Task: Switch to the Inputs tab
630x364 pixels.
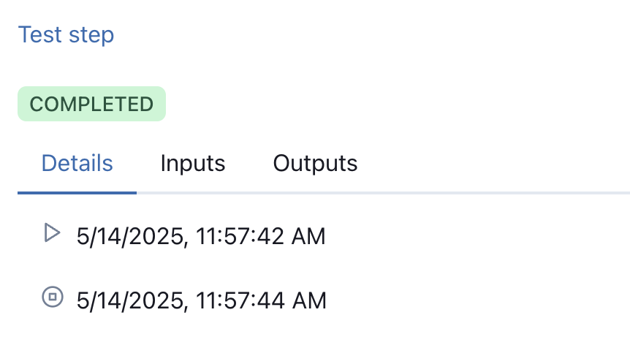Action: tap(193, 164)
